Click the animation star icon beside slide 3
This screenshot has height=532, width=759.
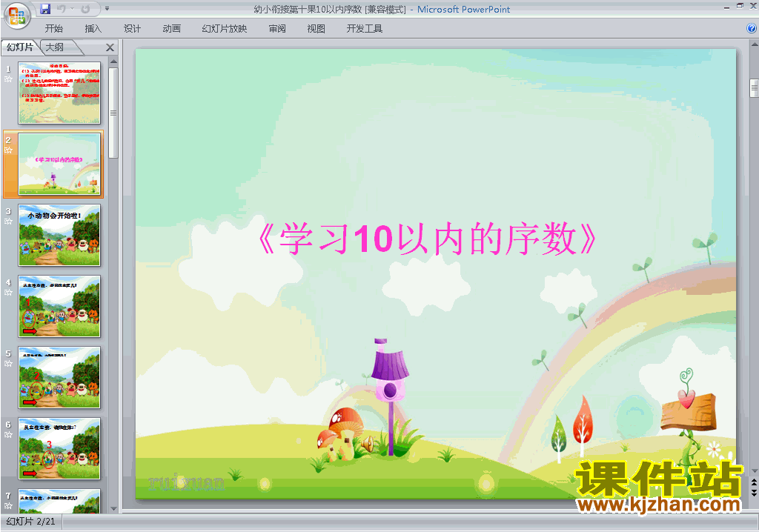[x=8, y=222]
